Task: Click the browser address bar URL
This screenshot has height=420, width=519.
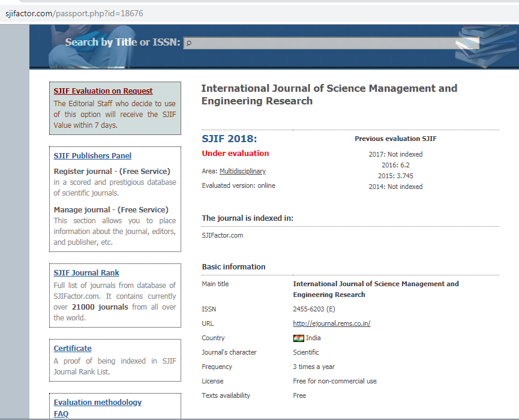Action: click(x=74, y=13)
